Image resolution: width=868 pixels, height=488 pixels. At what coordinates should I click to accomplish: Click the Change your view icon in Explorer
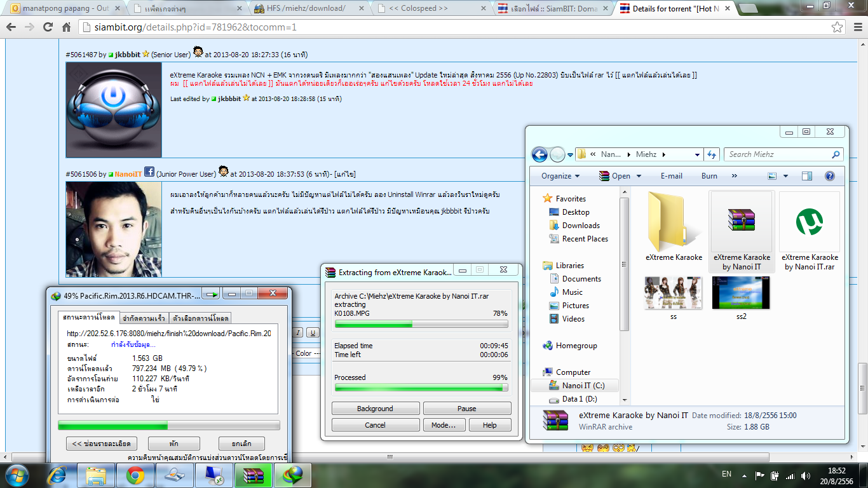772,176
